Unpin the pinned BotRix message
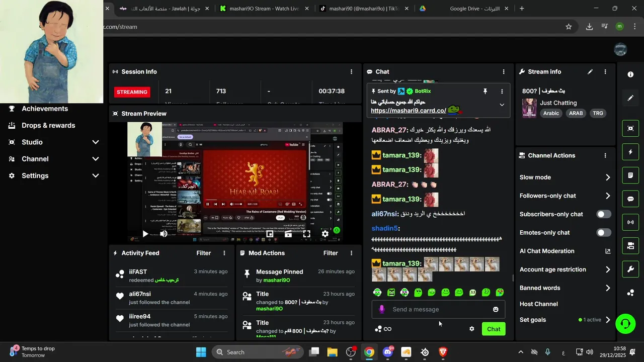The width and height of the screenshot is (644, 362). pos(485,92)
